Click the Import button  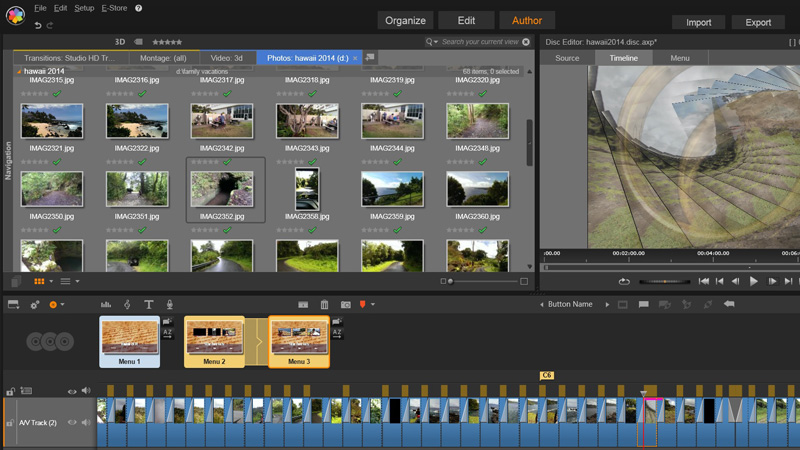(699, 22)
